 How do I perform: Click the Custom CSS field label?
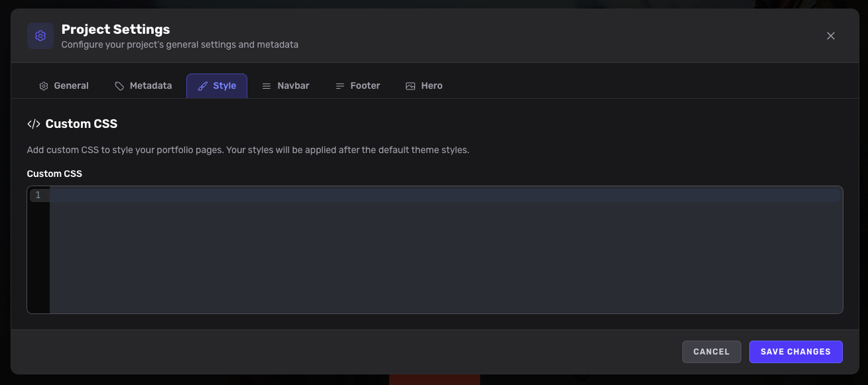pyautogui.click(x=54, y=174)
